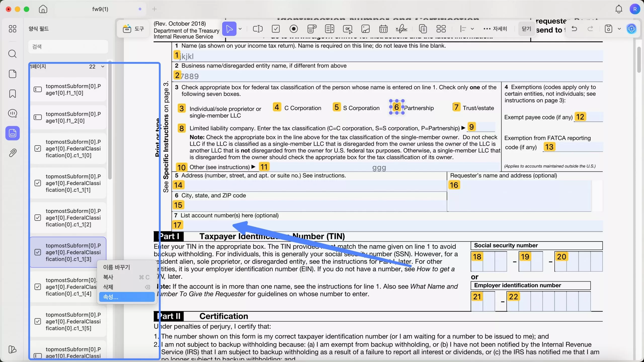
Task: Collapse the 1페이지 field list chevron
Action: pyautogui.click(x=103, y=66)
